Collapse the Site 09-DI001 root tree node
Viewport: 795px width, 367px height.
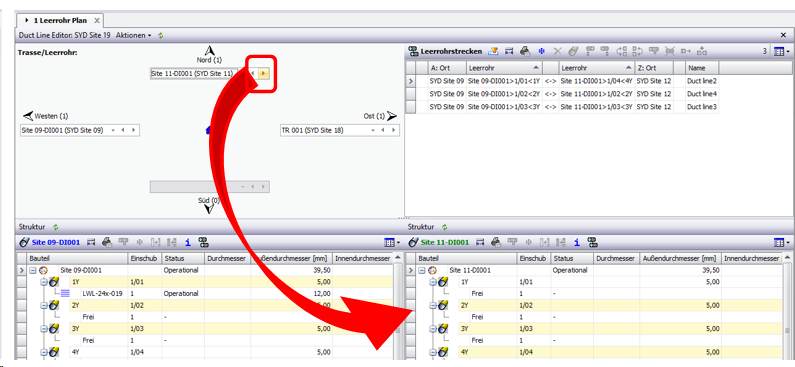(x=32, y=271)
